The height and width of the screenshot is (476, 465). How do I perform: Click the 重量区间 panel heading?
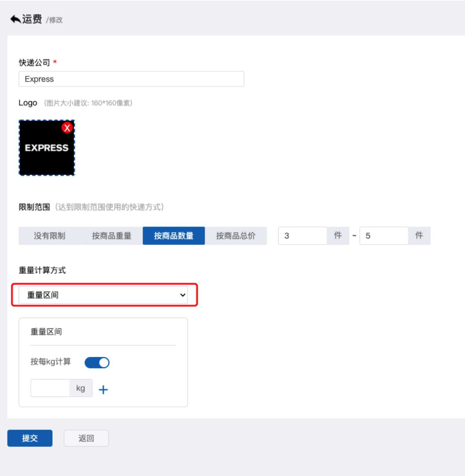pos(46,332)
